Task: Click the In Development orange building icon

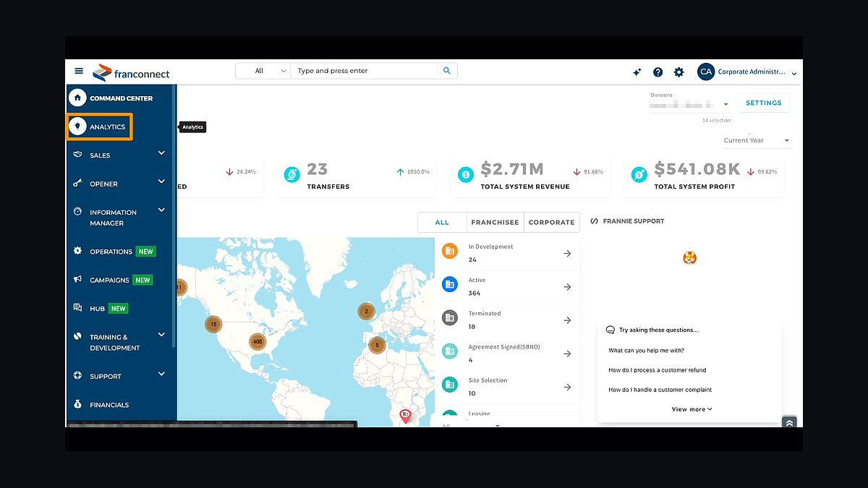Action: pos(450,251)
